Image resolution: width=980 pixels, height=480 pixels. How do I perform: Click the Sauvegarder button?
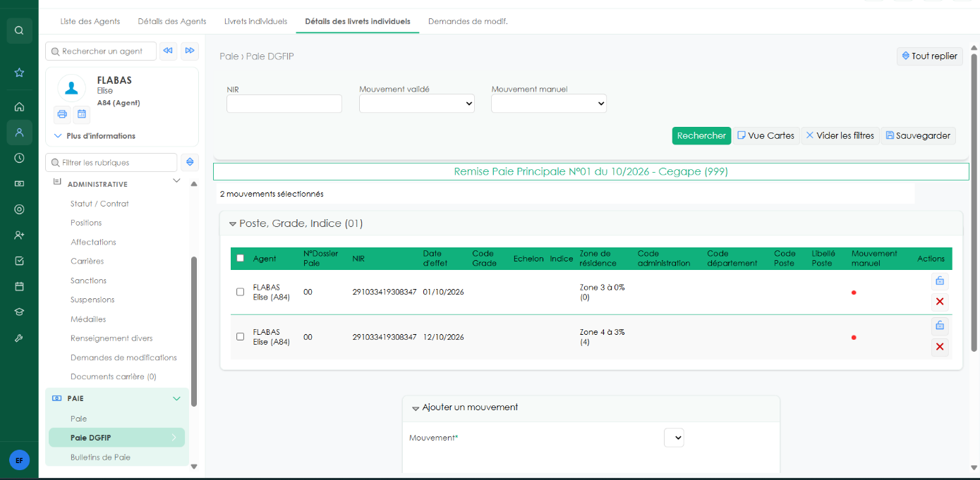coord(918,136)
